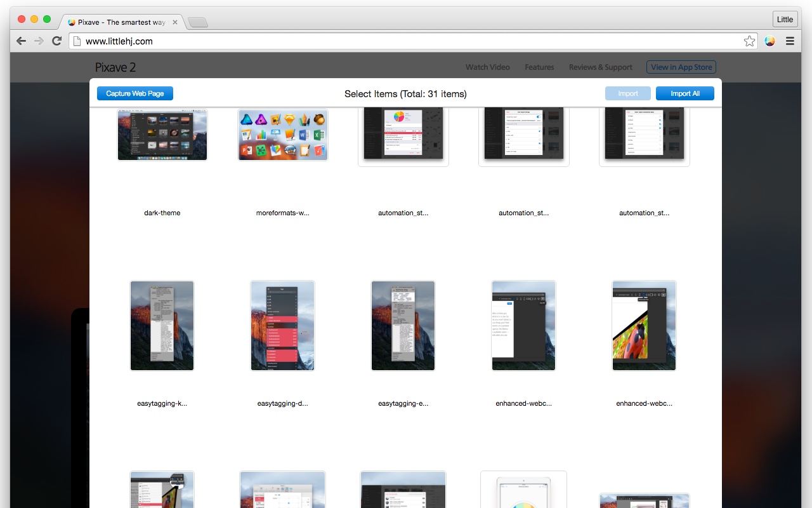Select the moreformats app icons thumbnail
This screenshot has width=812, height=508.
click(283, 135)
